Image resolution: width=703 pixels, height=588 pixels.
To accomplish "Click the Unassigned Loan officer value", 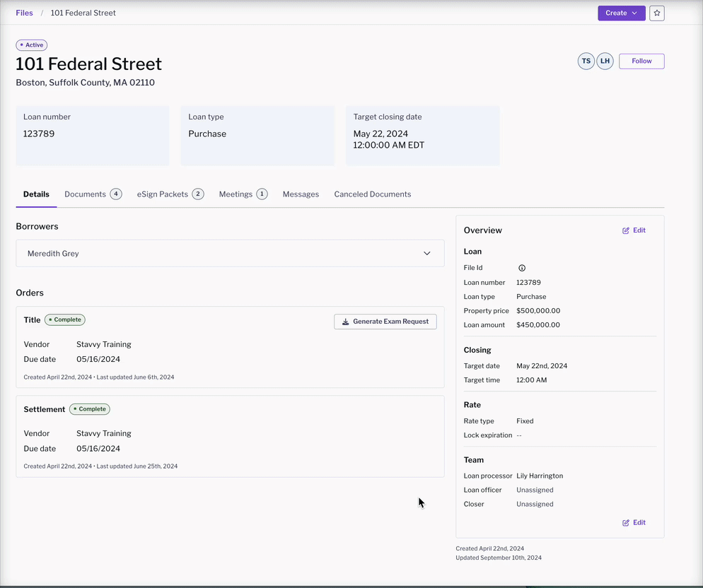I will pyautogui.click(x=535, y=490).
